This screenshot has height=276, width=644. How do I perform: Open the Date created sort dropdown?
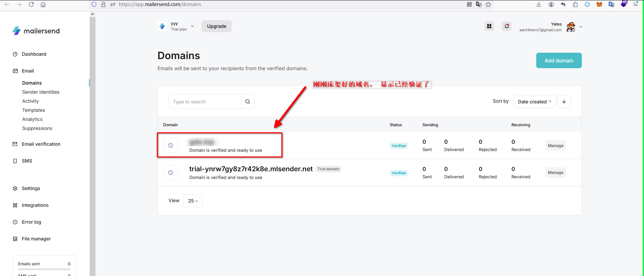point(534,102)
